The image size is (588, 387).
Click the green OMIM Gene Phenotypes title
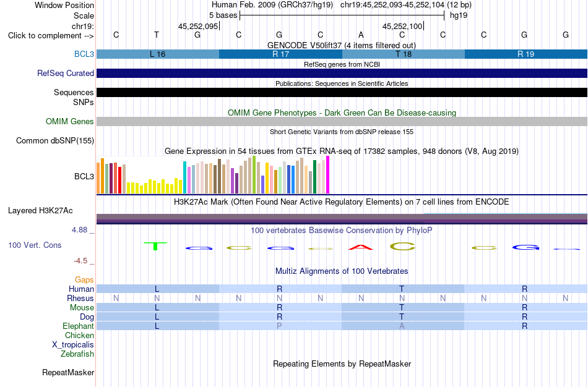click(x=342, y=113)
